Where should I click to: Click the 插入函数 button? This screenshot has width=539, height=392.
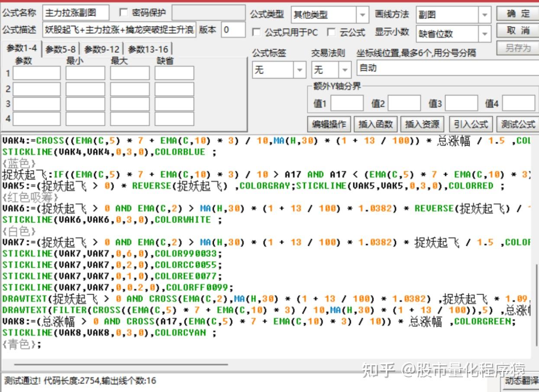click(x=376, y=124)
